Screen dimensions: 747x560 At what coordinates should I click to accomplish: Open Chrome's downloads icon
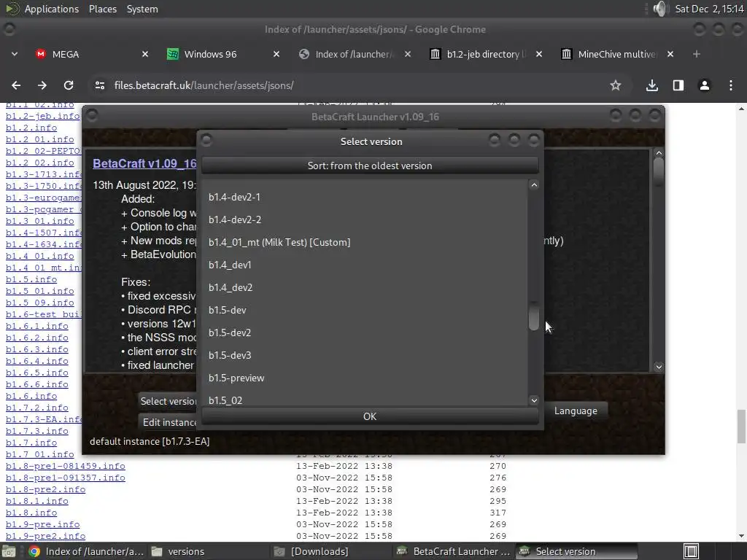[x=651, y=85]
